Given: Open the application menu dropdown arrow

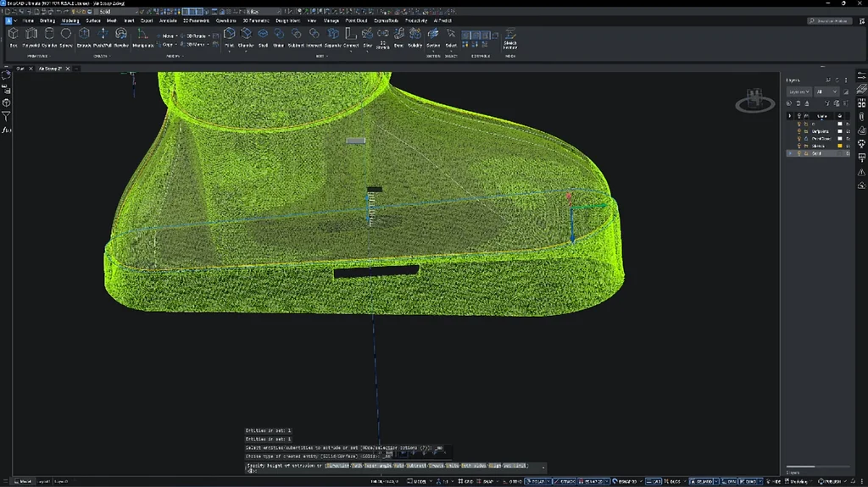Looking at the screenshot, I should 15,20.
